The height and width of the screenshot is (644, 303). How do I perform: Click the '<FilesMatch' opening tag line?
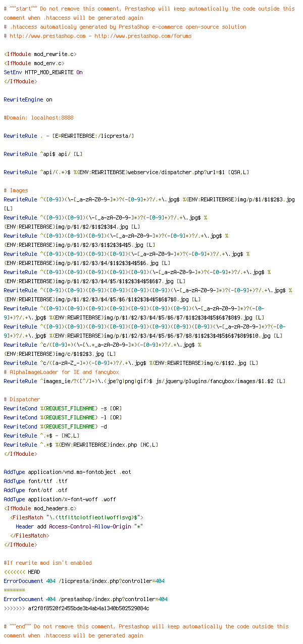76,517
